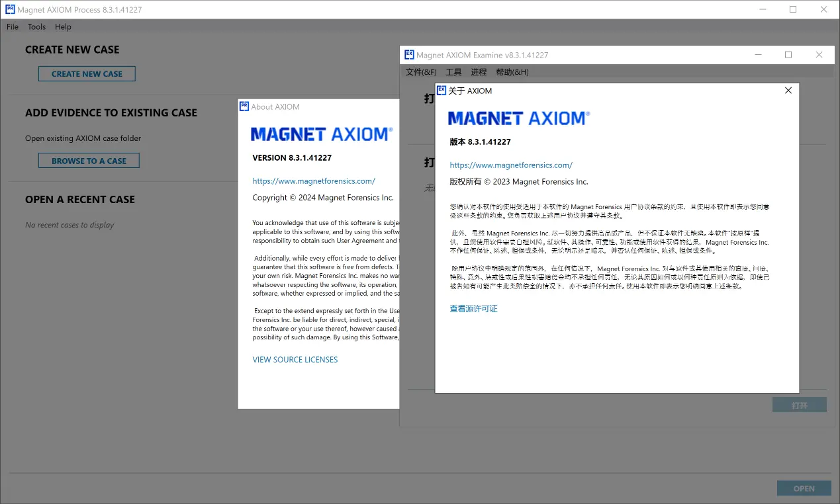Screen dimensions: 840x504
Task: Click the BROWSE TO A CASE button
Action: click(x=89, y=161)
